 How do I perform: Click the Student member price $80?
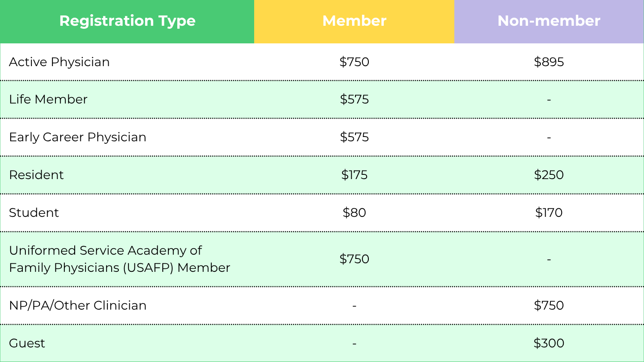tap(354, 213)
